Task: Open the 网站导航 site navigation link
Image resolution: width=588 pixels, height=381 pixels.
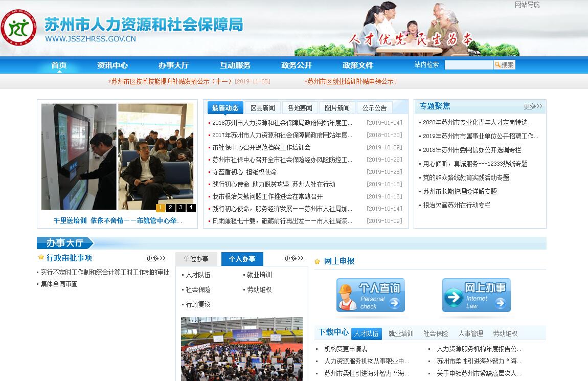Action: tap(527, 5)
